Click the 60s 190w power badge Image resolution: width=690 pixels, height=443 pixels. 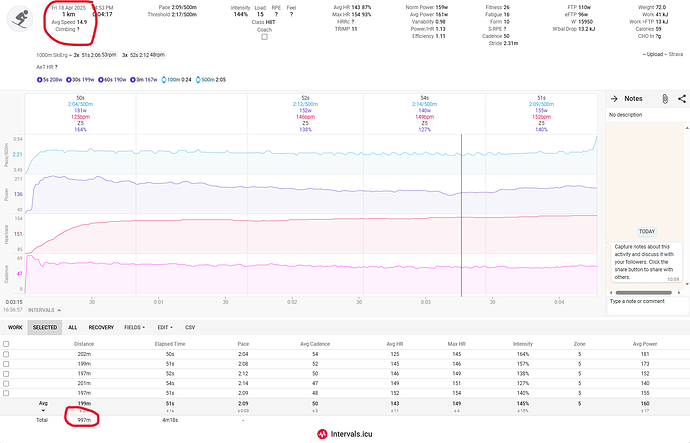[112, 80]
